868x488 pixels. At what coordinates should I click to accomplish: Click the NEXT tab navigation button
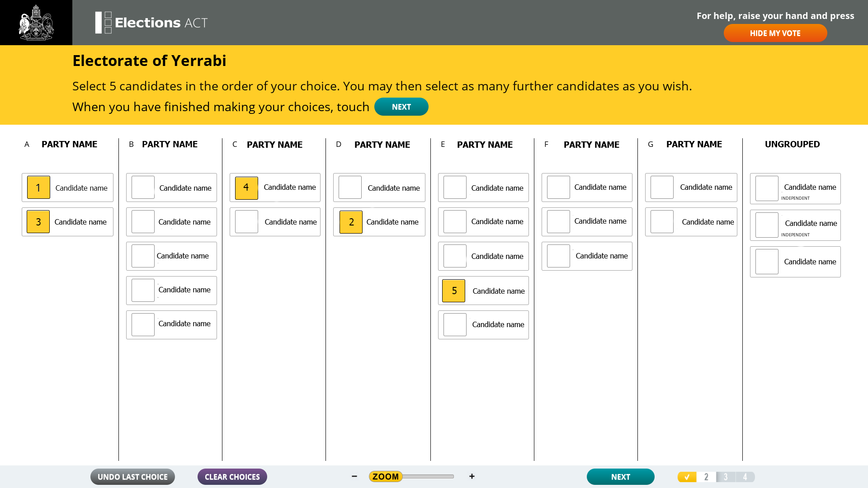[x=621, y=477]
